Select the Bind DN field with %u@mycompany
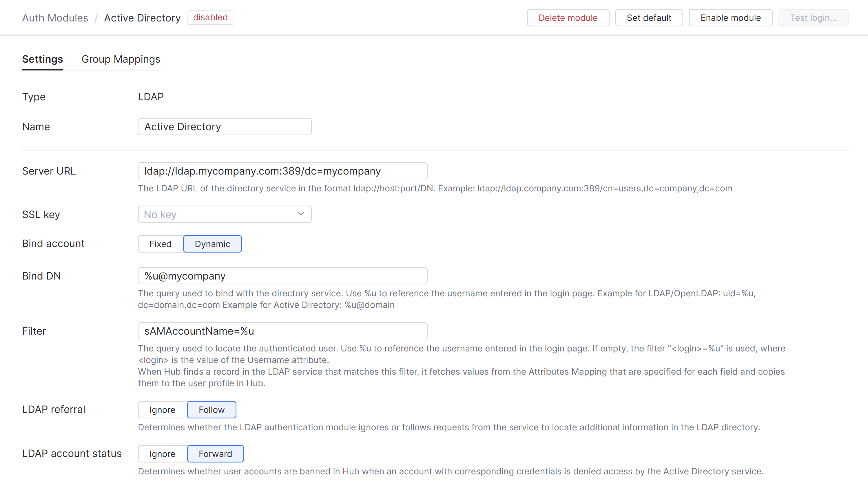 [282, 275]
